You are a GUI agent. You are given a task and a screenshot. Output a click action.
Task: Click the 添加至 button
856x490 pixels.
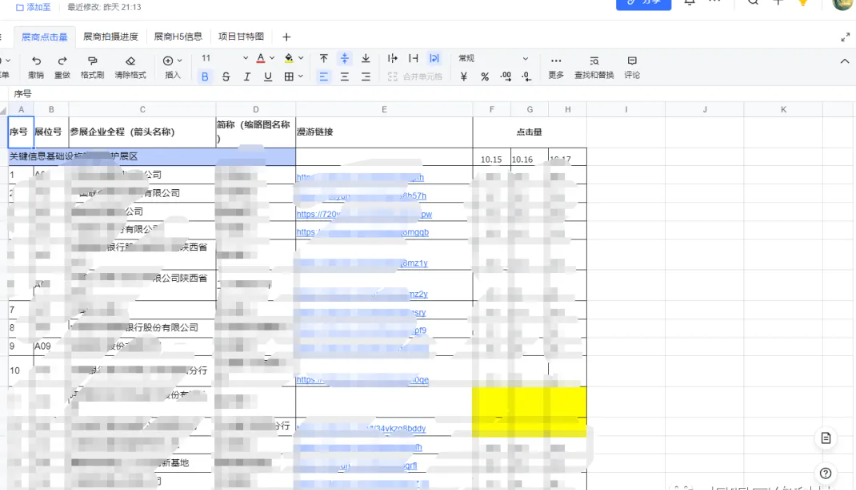(x=34, y=7)
